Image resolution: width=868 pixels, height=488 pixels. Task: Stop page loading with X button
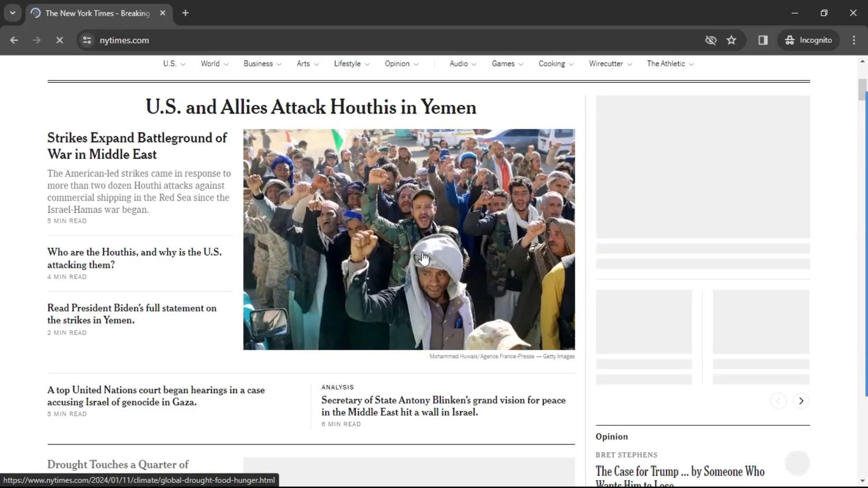[x=59, y=40]
